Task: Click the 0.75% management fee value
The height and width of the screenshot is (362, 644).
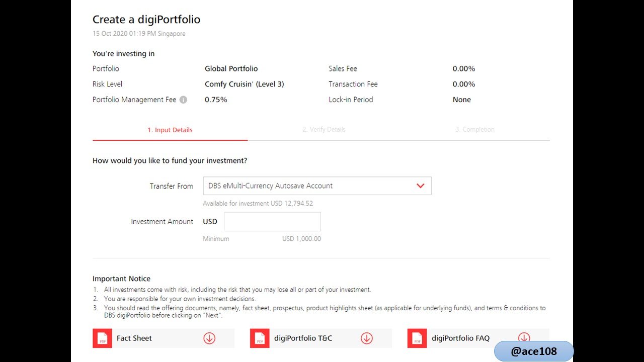Action: (216, 100)
